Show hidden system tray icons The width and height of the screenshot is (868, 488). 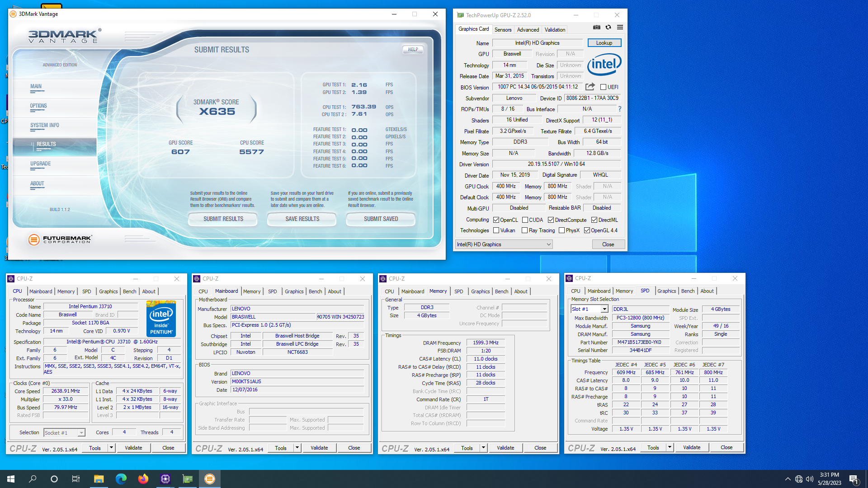(x=788, y=479)
